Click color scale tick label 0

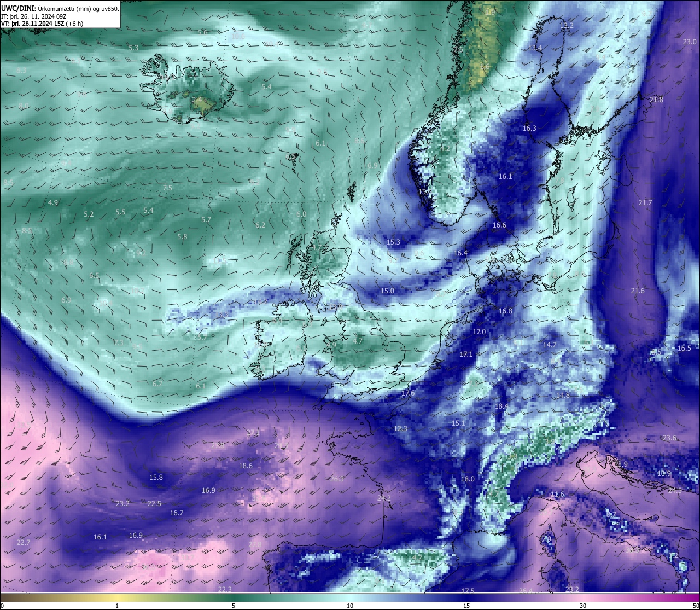click(x=2, y=606)
